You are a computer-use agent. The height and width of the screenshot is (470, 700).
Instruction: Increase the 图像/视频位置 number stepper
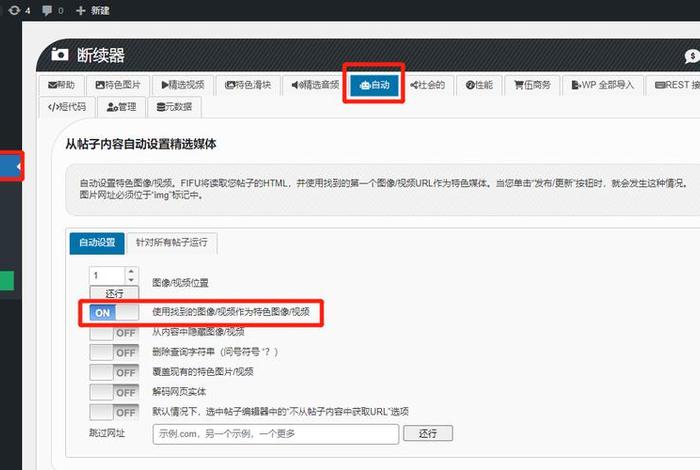pyautogui.click(x=131, y=271)
